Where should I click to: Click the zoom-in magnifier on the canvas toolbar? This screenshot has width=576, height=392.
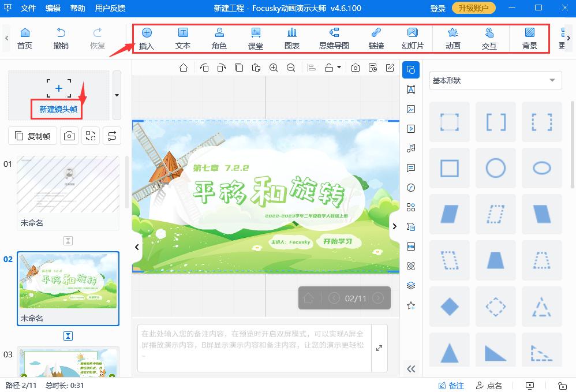(274, 68)
